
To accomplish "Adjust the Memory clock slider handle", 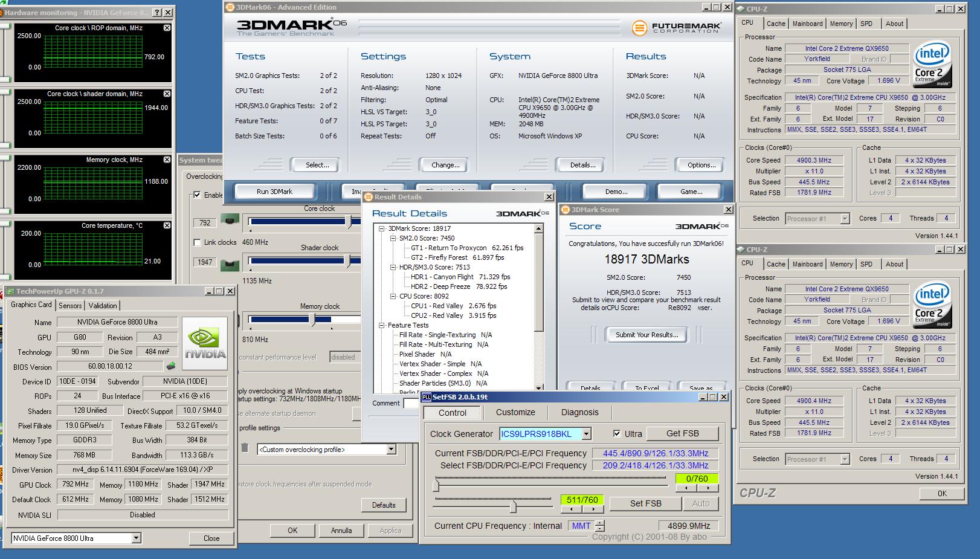I will coord(312,320).
